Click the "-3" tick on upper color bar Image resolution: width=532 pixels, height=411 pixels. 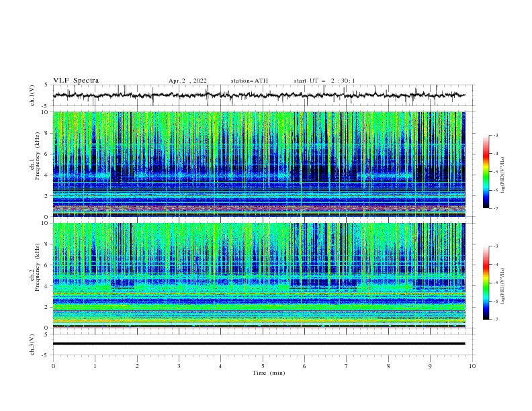click(496, 135)
